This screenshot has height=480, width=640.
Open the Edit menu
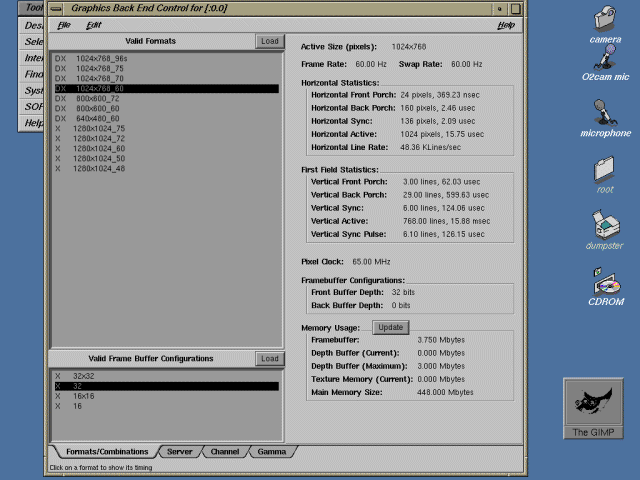tap(94, 24)
